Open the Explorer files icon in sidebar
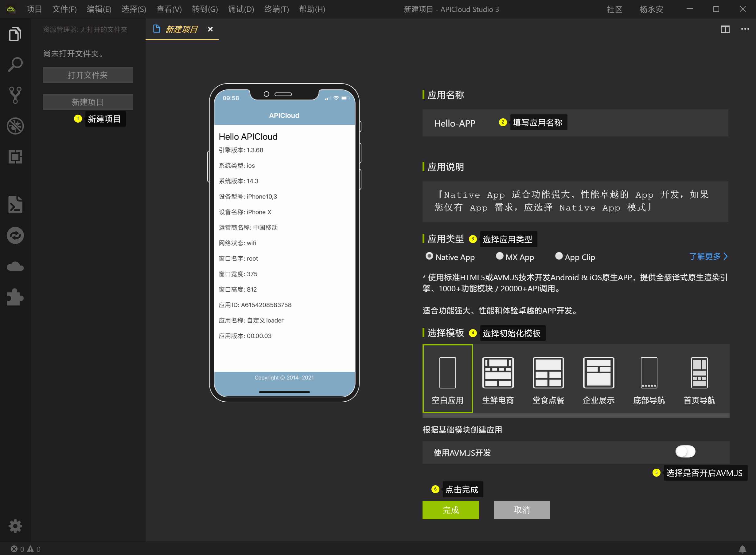 point(15,34)
